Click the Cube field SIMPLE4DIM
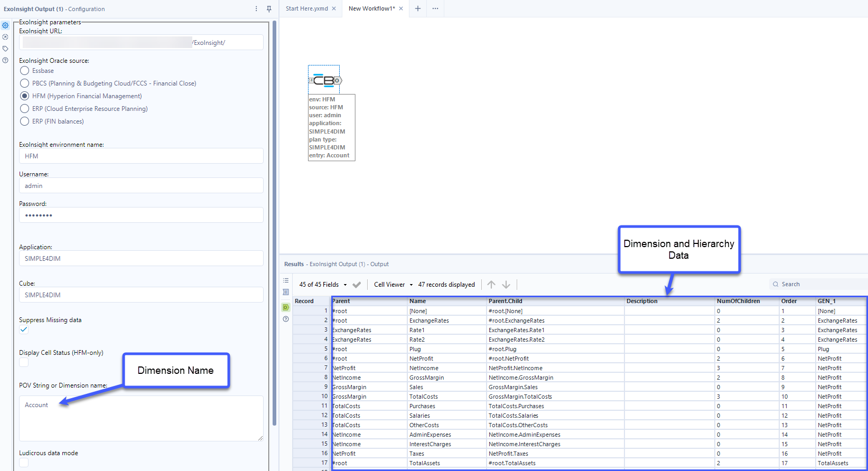The height and width of the screenshot is (471, 868). pyautogui.click(x=141, y=295)
